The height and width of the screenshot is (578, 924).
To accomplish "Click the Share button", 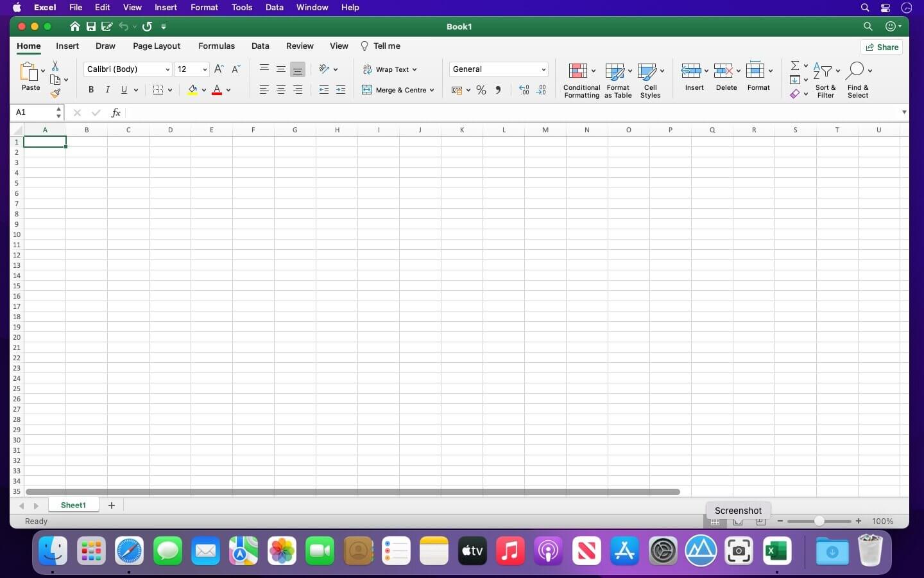I will point(882,47).
